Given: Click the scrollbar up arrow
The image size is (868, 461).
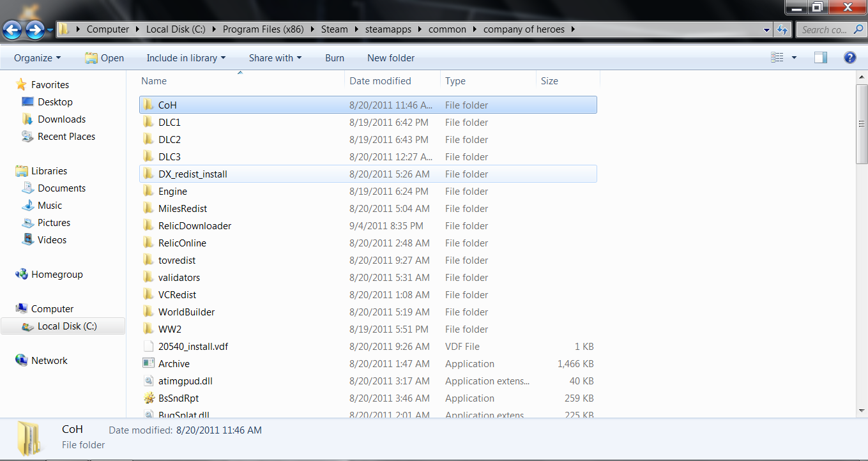Looking at the screenshot, I should (862, 78).
